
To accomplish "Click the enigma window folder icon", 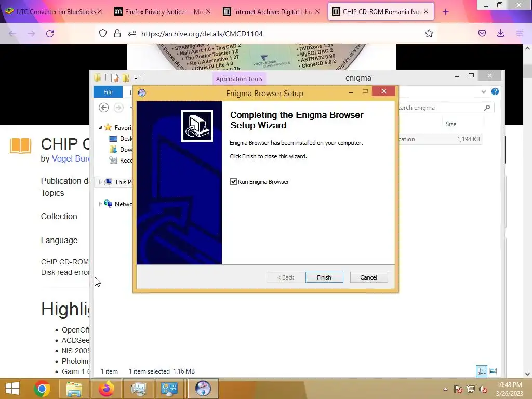I will click(98, 78).
